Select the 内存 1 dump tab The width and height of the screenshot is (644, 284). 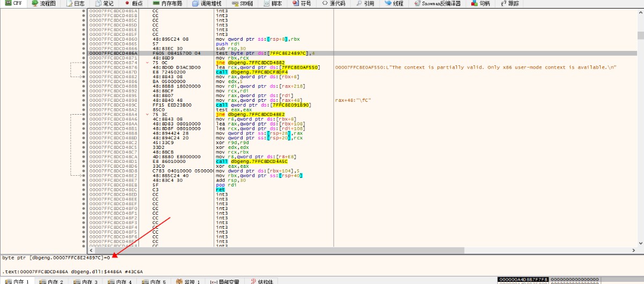point(18,281)
